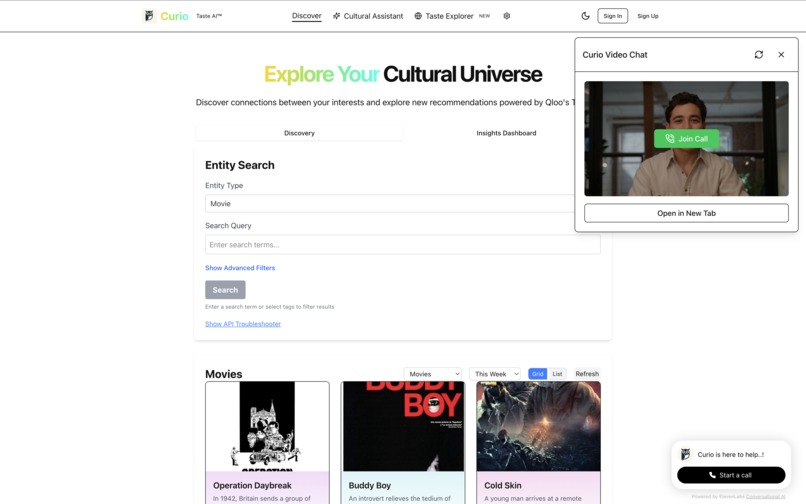Click the Curio brand name
Viewport: 806px width, 504px height.
[174, 16]
